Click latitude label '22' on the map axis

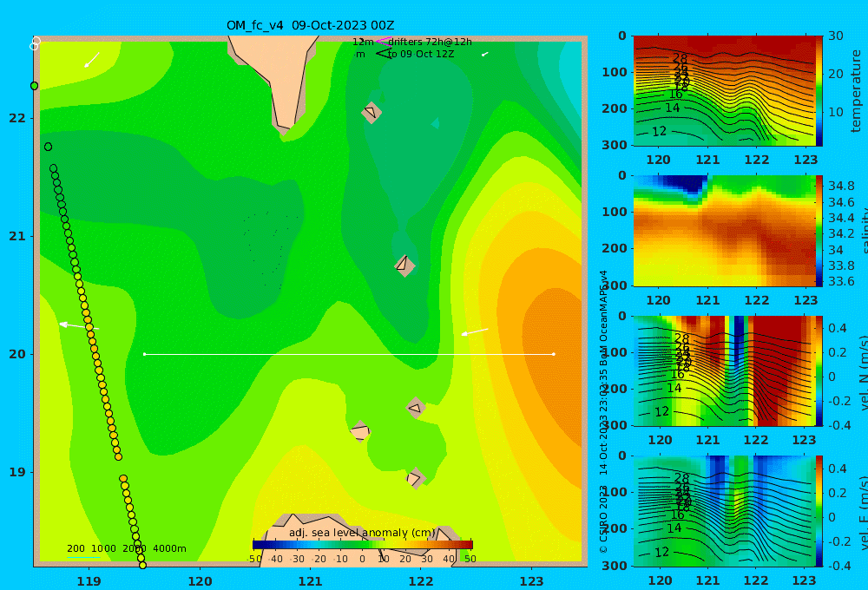click(x=17, y=118)
